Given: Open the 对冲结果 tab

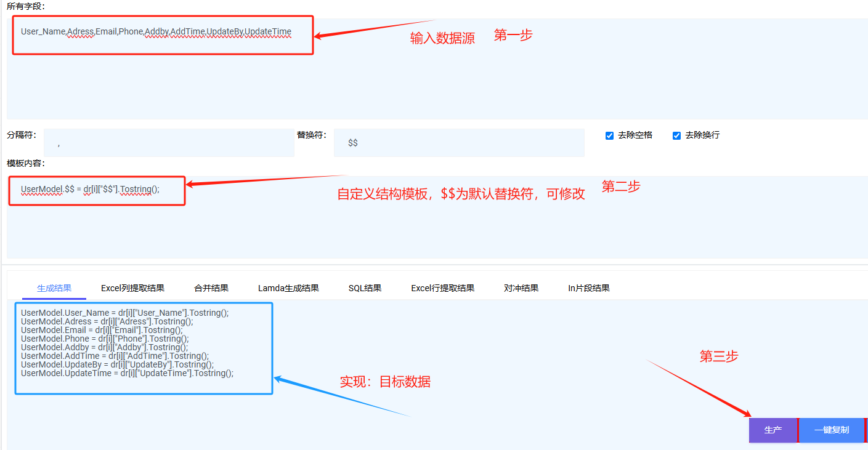Looking at the screenshot, I should click(x=521, y=287).
